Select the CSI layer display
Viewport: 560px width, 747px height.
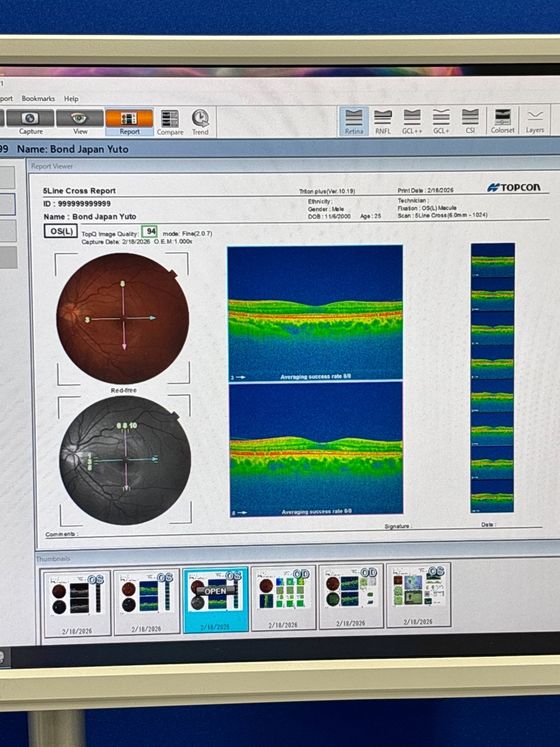pos(470,121)
